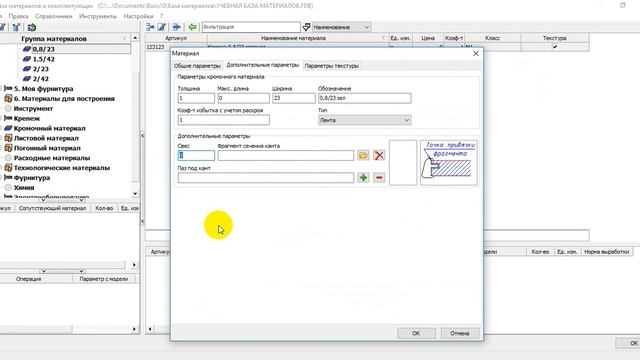Select '6. Материалы для построения' group
Image resolution: width=640 pixels, height=360 pixels.
pyautogui.click(x=64, y=99)
